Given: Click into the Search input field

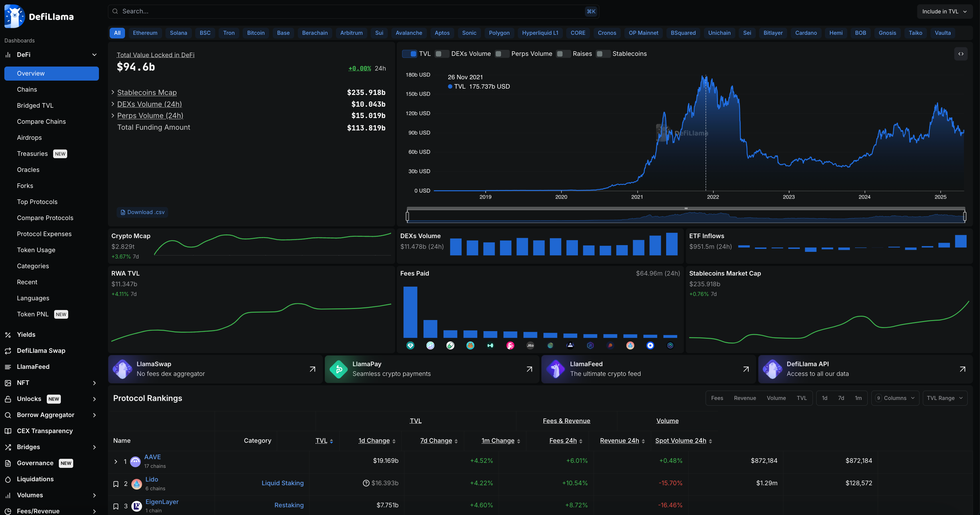Looking at the screenshot, I should pyautogui.click(x=342, y=11).
